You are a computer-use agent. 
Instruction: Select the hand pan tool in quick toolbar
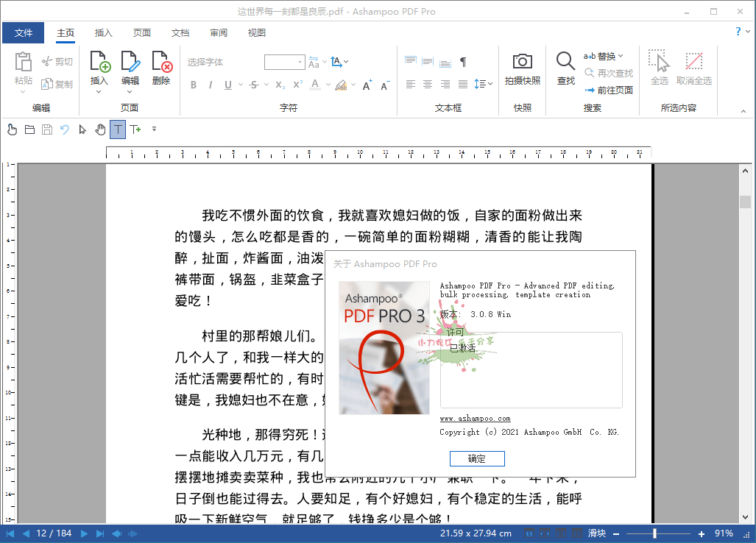pos(101,129)
